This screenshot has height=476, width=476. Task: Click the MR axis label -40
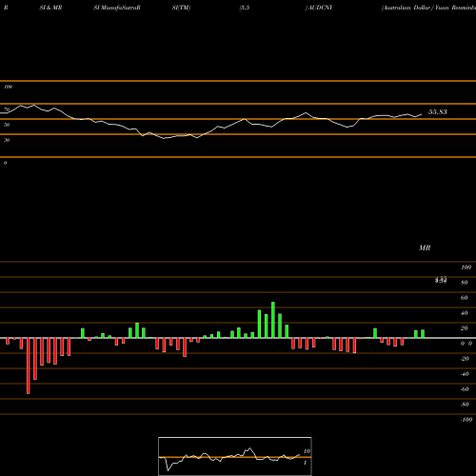click(x=465, y=374)
